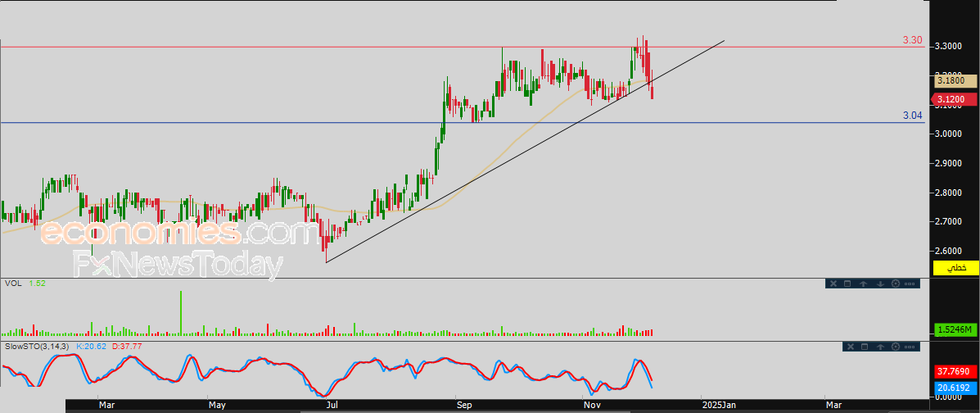Select the black ascending trendline

525,152
